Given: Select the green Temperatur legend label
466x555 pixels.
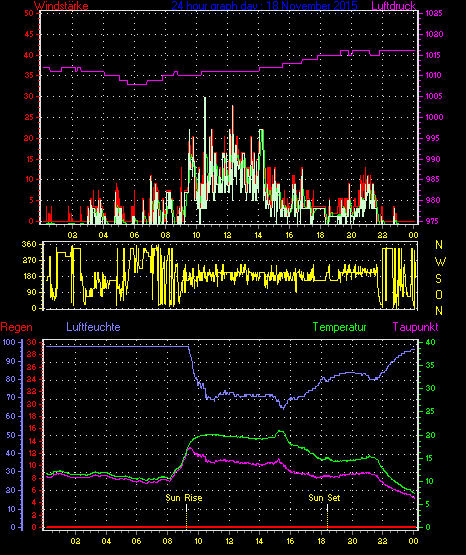Looking at the screenshot, I should coord(339,327).
